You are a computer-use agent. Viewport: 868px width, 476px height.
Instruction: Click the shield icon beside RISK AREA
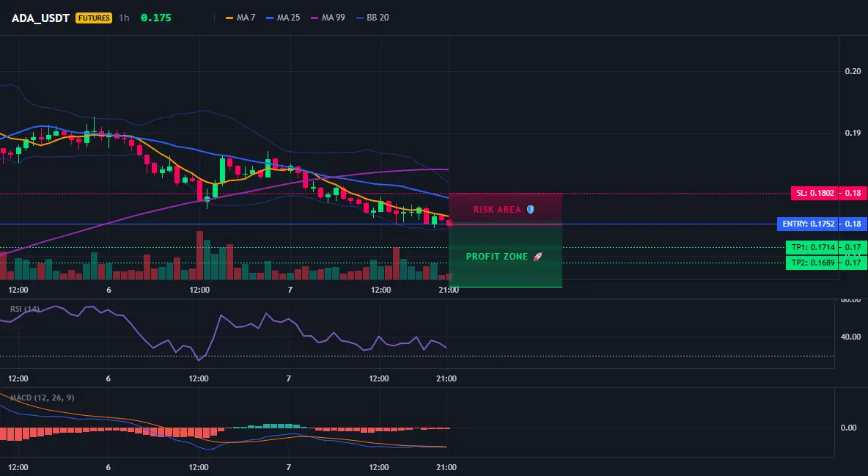530,210
